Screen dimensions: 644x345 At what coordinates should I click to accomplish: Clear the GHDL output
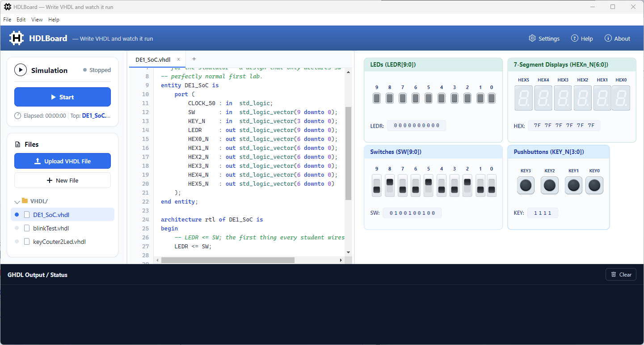tap(621, 275)
